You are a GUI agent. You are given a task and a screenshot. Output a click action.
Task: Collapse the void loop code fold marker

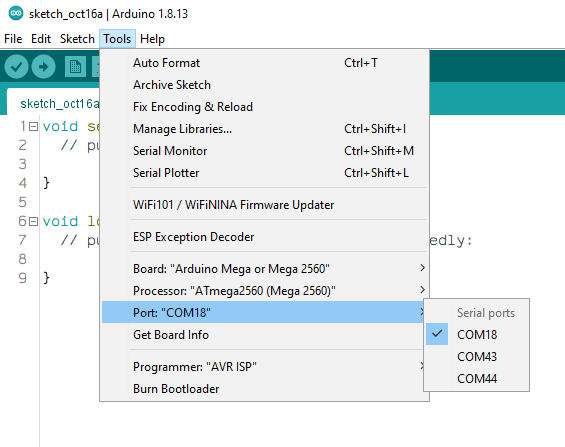(33, 221)
